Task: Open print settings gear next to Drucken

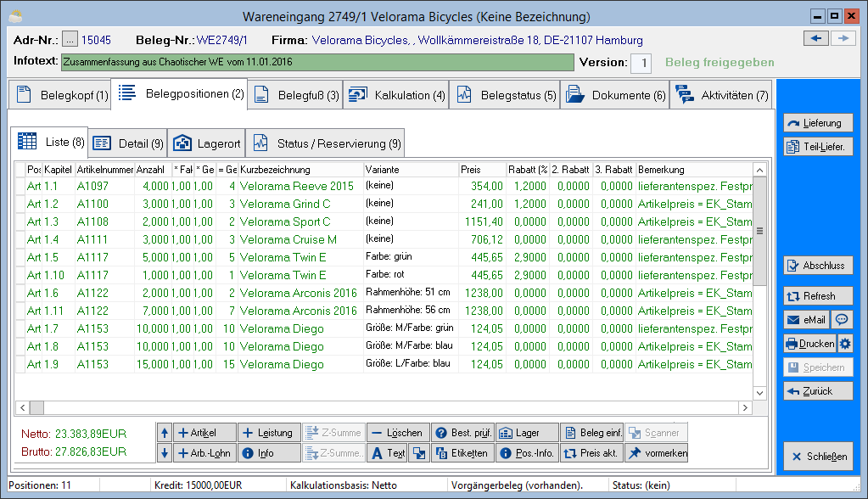Action: point(845,344)
